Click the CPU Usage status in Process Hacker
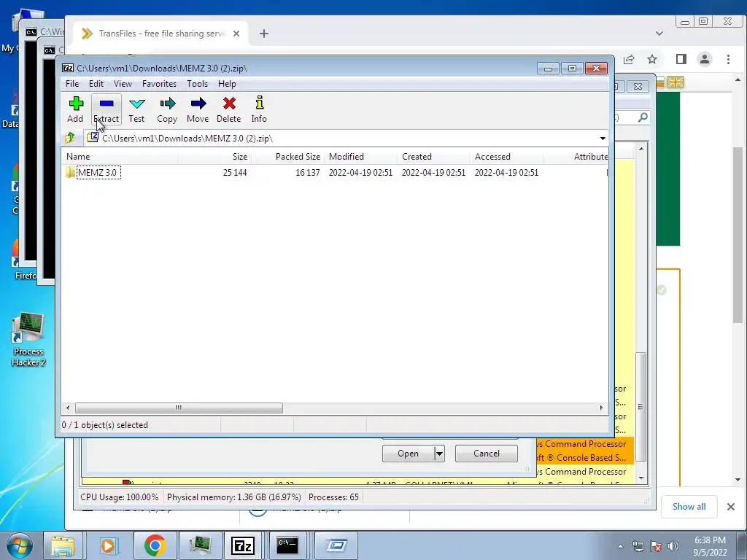This screenshot has height=560, width=747. click(x=119, y=497)
